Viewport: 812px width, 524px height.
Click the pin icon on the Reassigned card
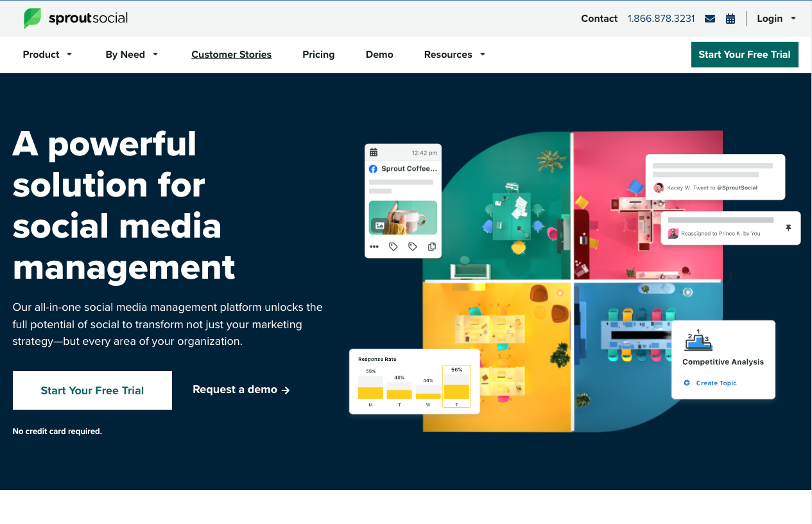[788, 228]
